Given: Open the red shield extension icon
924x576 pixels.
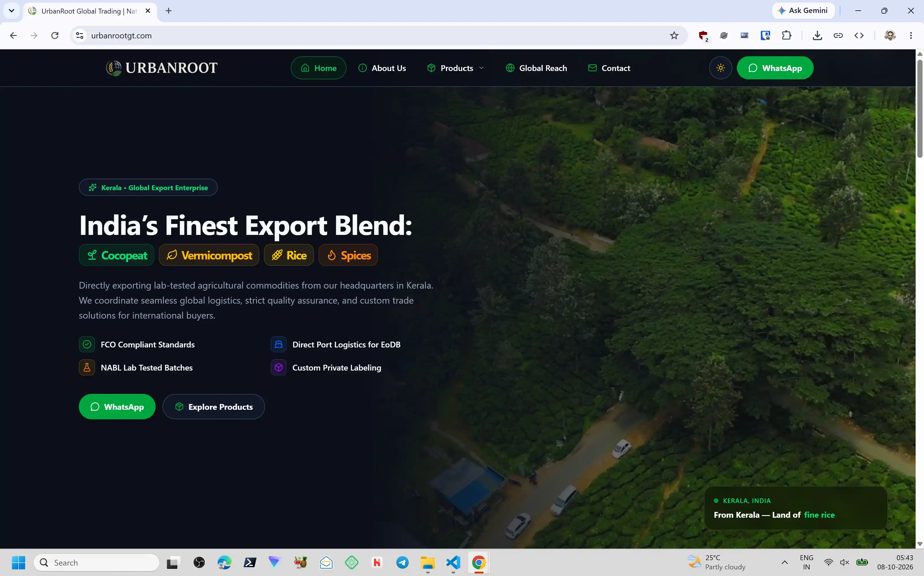Looking at the screenshot, I should tap(703, 35).
